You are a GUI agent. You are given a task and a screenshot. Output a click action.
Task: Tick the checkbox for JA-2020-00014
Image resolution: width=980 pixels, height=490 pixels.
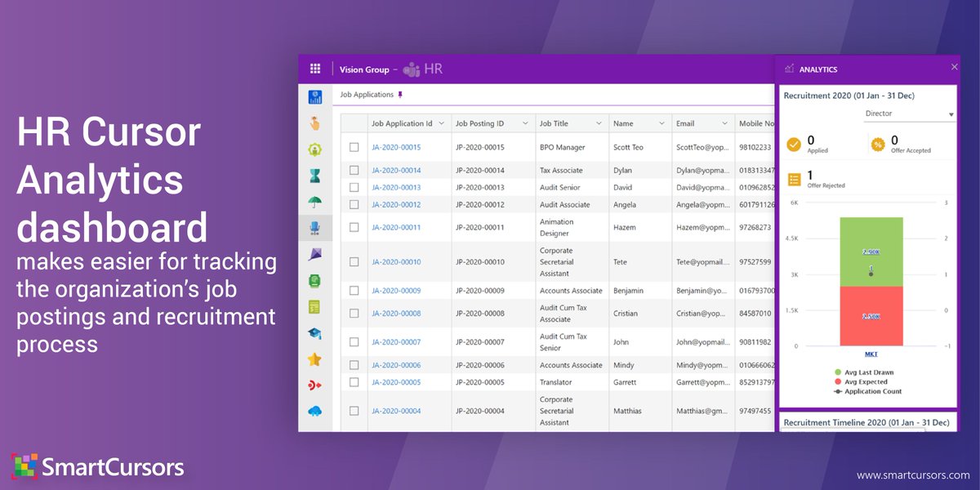354,171
